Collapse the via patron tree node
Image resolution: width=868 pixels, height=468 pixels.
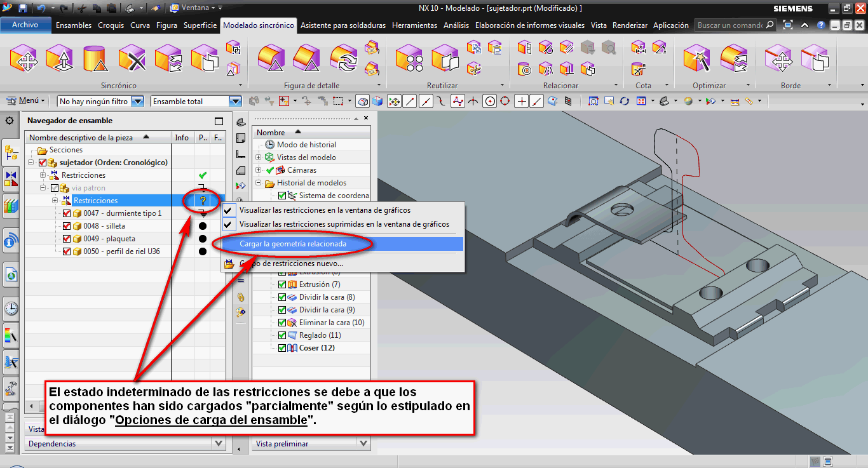(43, 188)
